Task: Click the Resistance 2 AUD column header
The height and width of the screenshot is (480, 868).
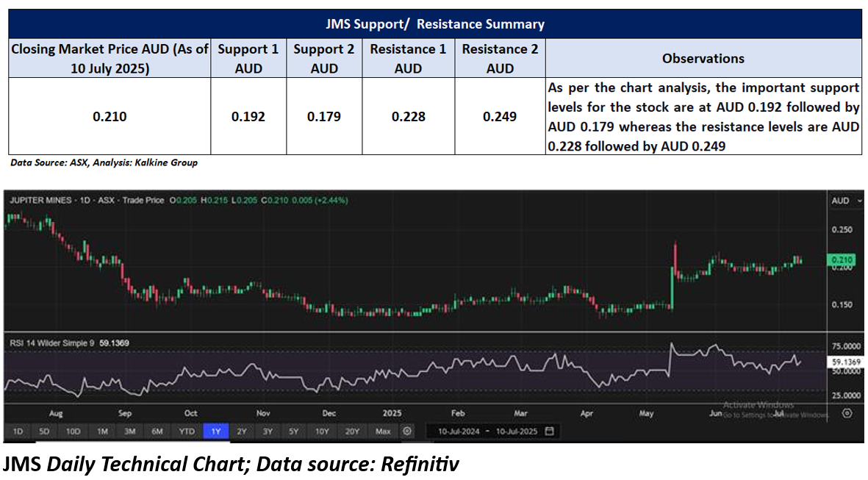Action: click(501, 58)
